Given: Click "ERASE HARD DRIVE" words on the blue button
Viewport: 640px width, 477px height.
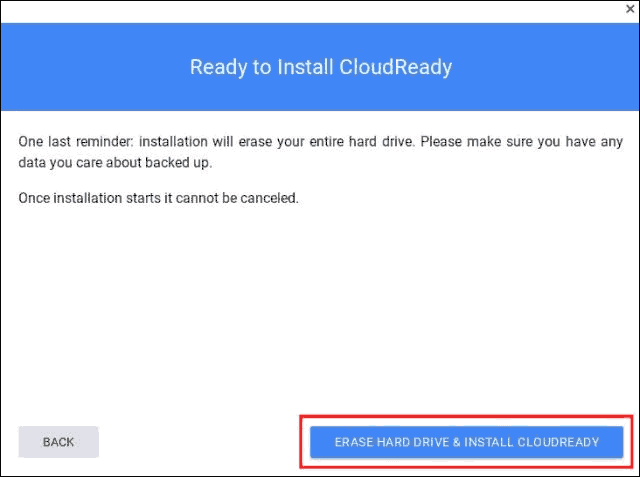Looking at the screenshot, I should tap(391, 442).
